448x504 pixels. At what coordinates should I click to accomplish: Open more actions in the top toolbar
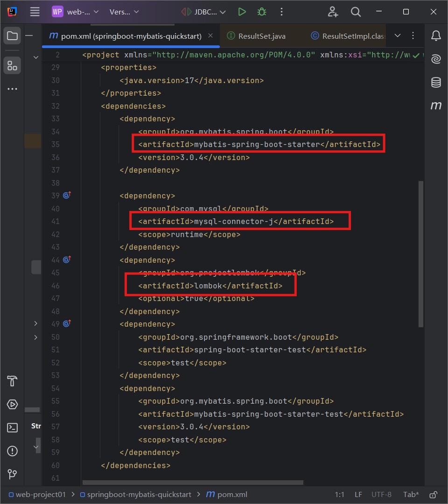tap(281, 12)
